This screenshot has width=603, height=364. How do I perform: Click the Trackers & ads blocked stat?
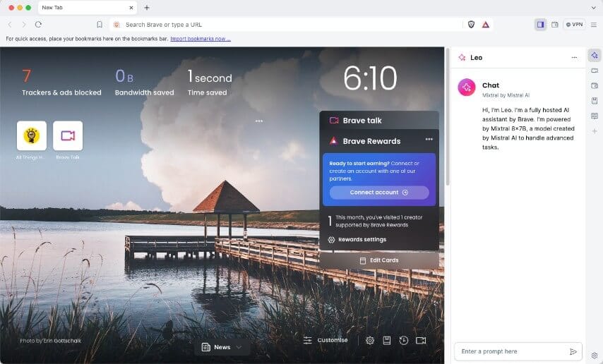[61, 83]
